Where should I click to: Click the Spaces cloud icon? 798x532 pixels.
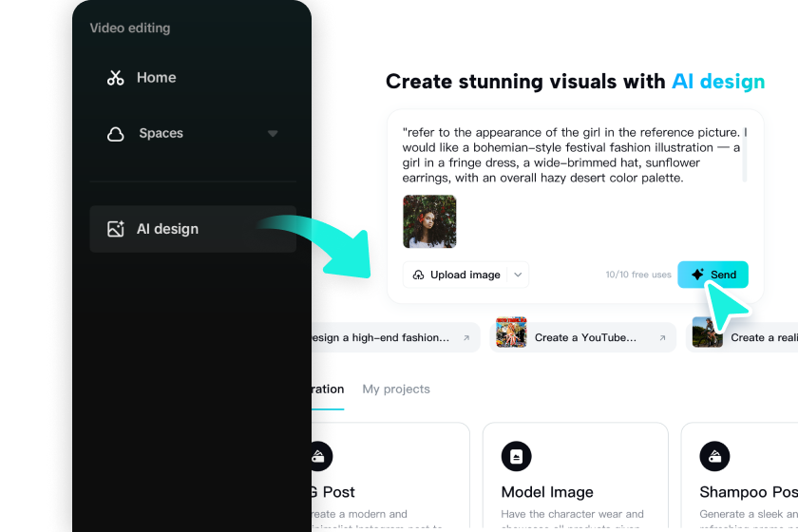[116, 134]
